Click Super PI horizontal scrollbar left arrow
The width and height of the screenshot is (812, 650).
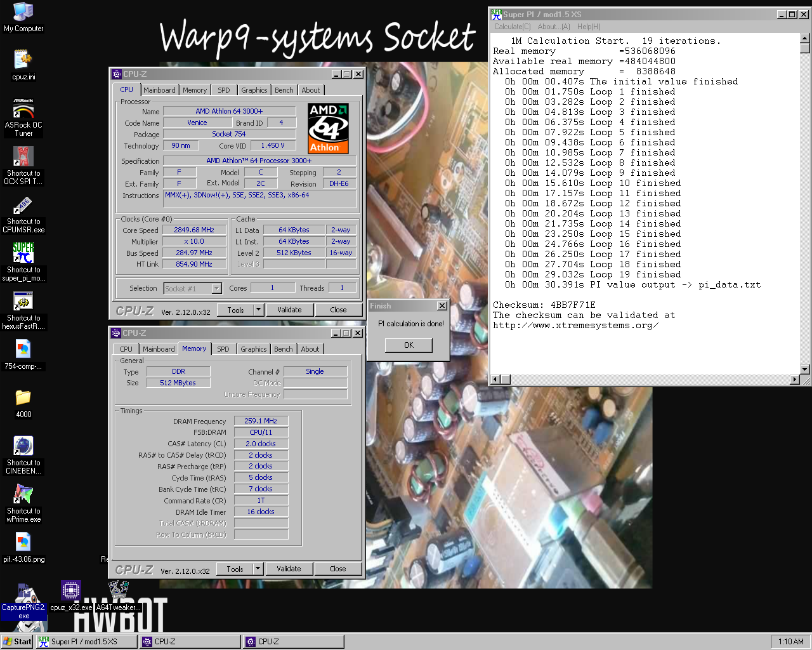point(496,380)
